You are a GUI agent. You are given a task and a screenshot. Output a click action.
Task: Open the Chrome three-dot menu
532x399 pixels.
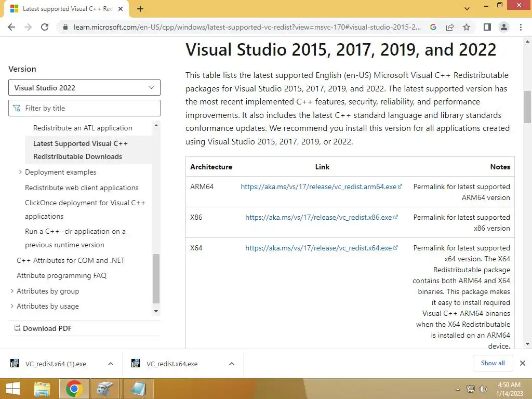pyautogui.click(x=521, y=27)
